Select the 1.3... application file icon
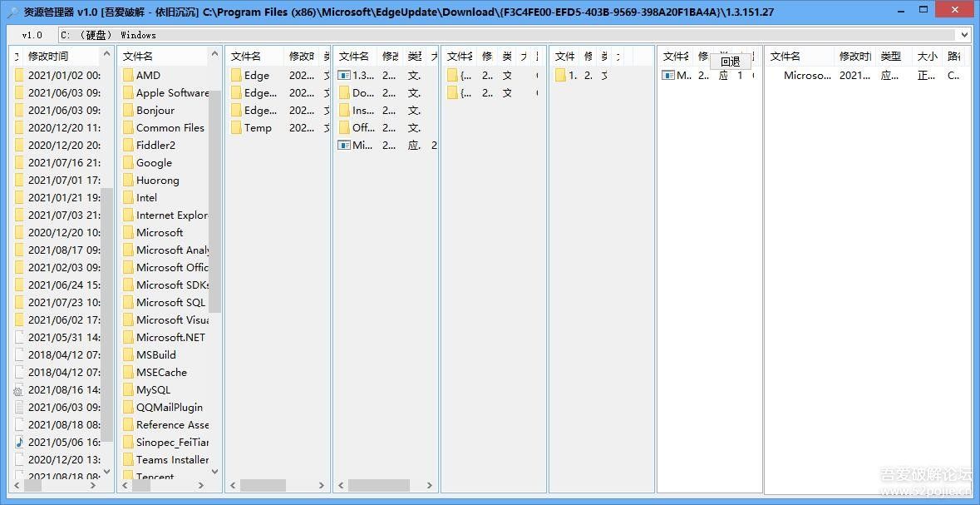 point(344,75)
